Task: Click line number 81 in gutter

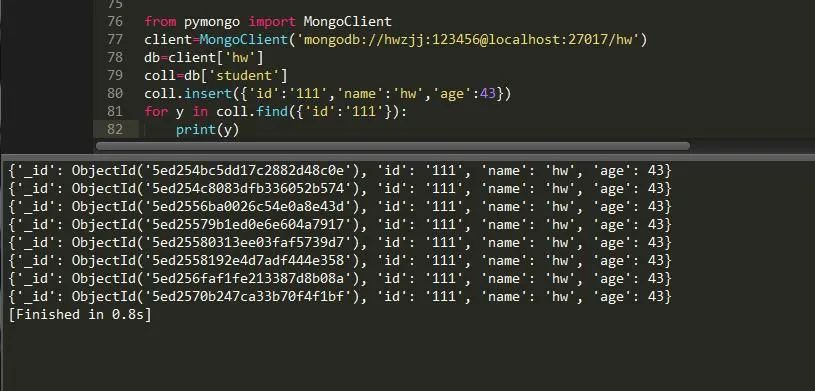Action: (115, 111)
